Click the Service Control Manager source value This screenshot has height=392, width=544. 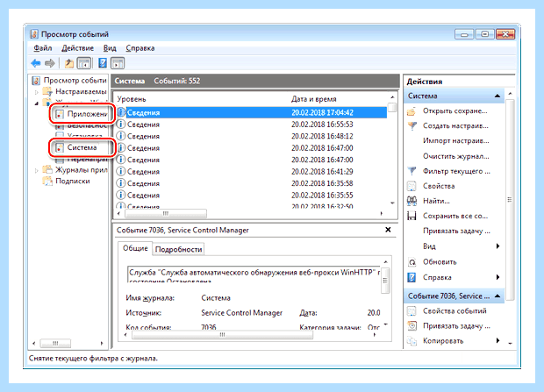coord(242,312)
